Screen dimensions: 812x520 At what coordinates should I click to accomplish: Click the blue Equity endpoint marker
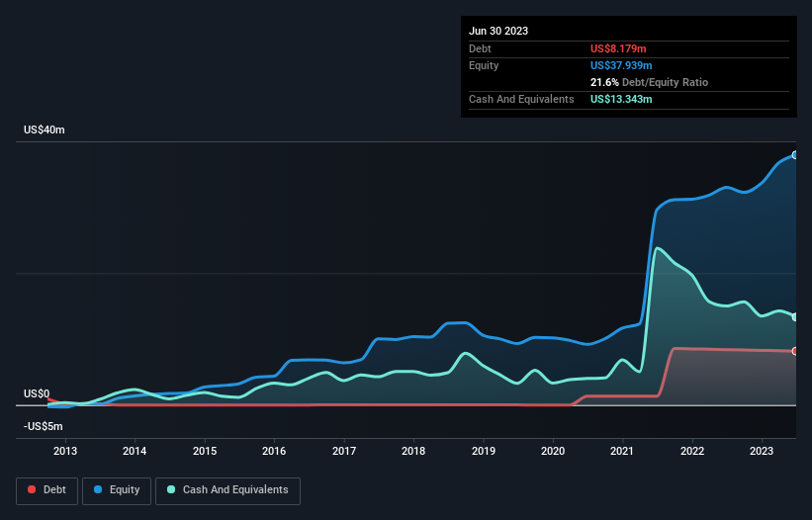pyautogui.click(x=795, y=154)
